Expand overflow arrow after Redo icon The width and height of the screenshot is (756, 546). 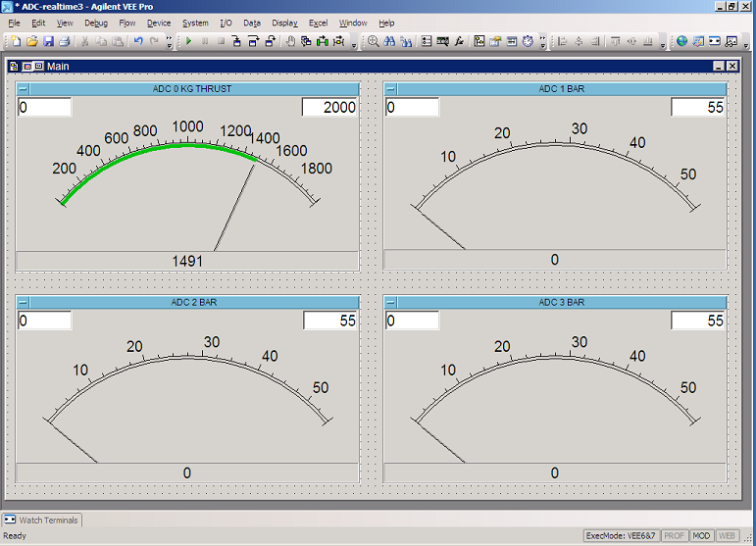[170, 42]
